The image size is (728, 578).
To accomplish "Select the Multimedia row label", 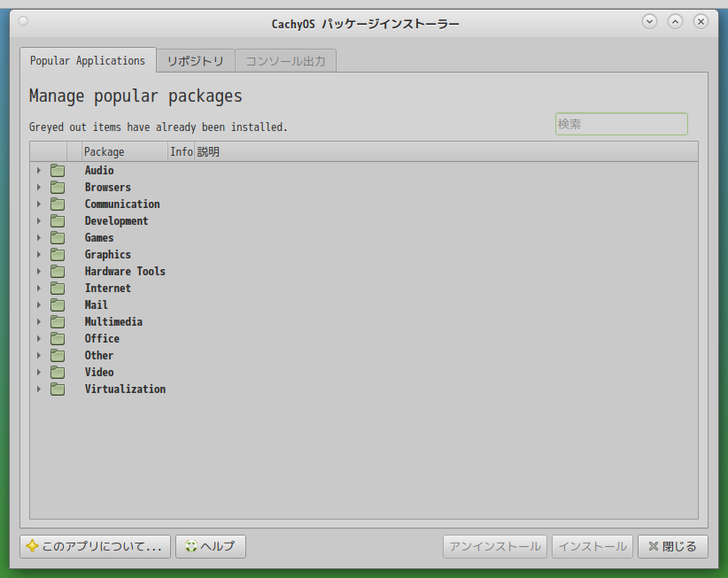I will point(113,322).
